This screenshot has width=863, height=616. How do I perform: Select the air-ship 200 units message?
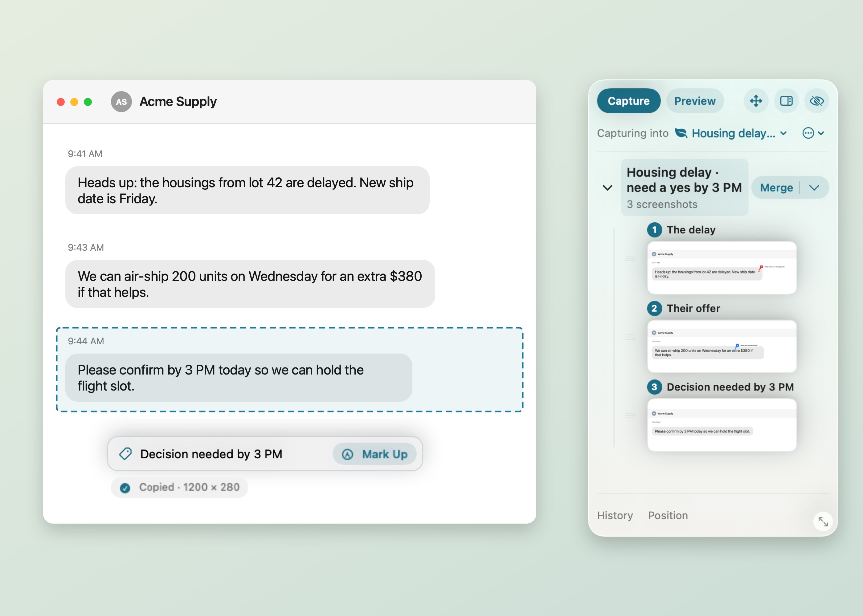[x=250, y=284]
